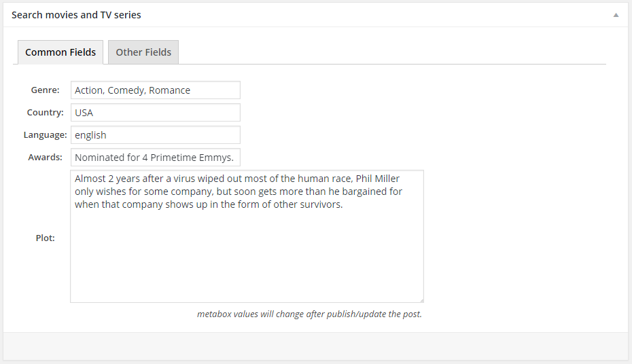Click the metabox values italic note
Screen dimensions: 632x364
[x=309, y=314]
